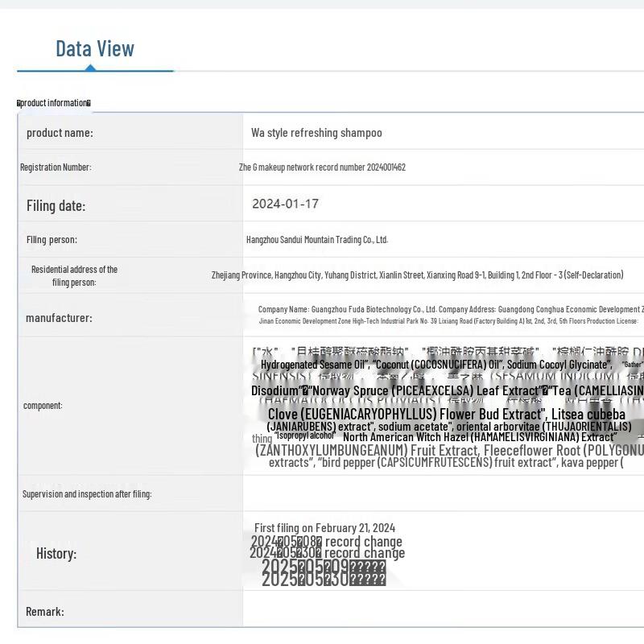Click the product information section header
This screenshot has width=644, height=644.
[54, 103]
